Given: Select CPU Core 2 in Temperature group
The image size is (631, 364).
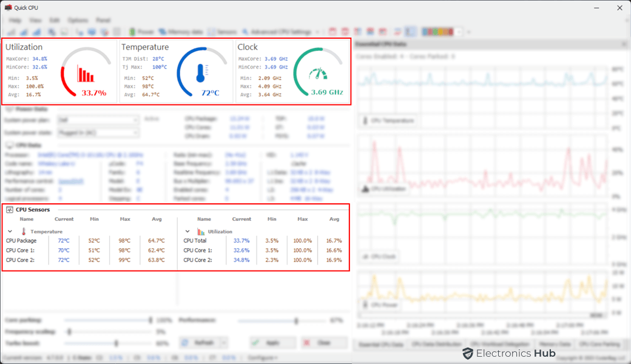Looking at the screenshot, I should 90,260.
